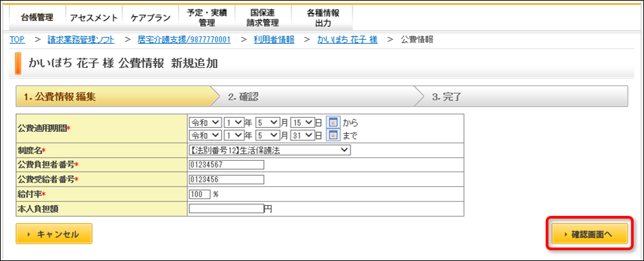The height and width of the screenshot is (261, 644).
Task: Click the キャンセル button
Action: tap(54, 234)
